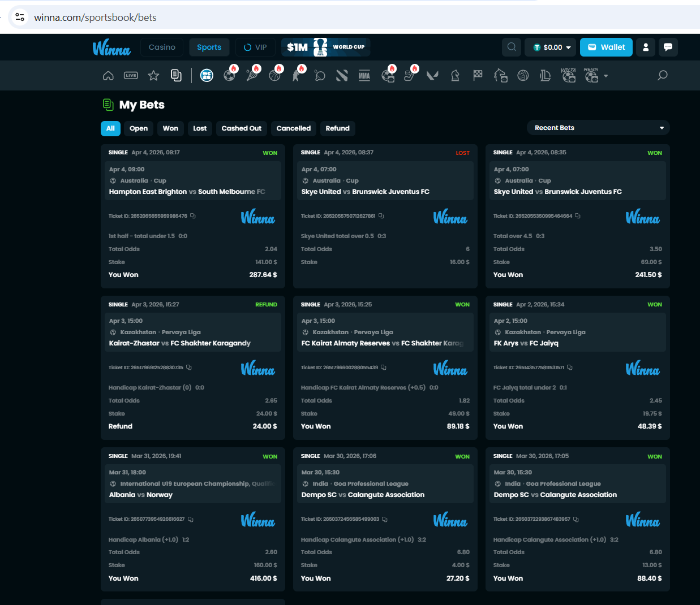Select the chess knight icon
Screen dimensions: 700x605
(x=455, y=76)
